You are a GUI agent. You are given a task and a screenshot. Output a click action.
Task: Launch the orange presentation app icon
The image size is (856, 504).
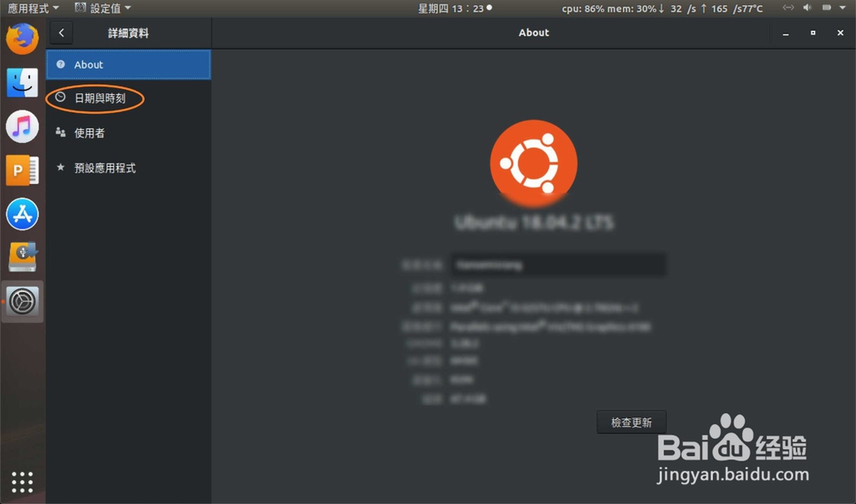[x=22, y=170]
